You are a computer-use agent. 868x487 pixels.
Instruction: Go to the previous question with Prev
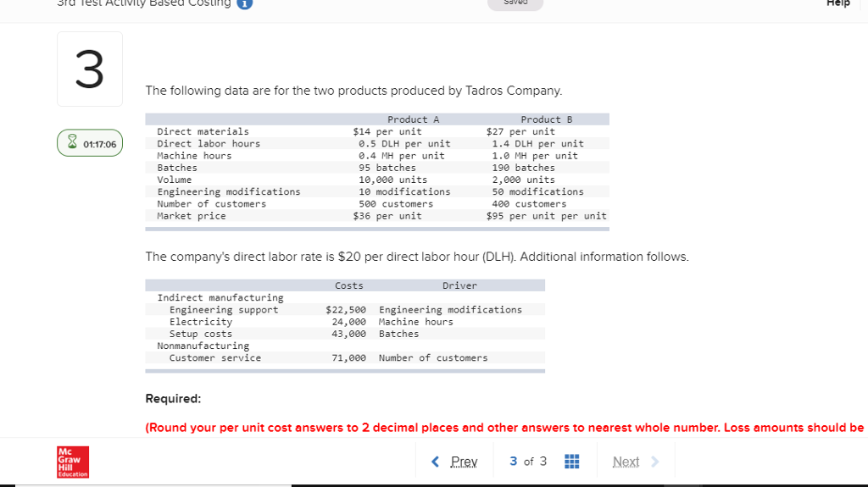coord(464,462)
